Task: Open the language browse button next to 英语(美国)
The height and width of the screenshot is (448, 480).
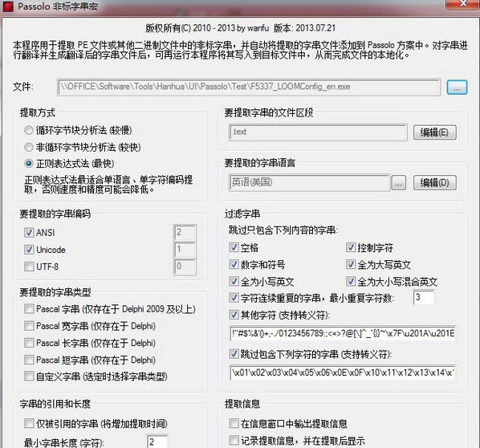Action: (399, 183)
